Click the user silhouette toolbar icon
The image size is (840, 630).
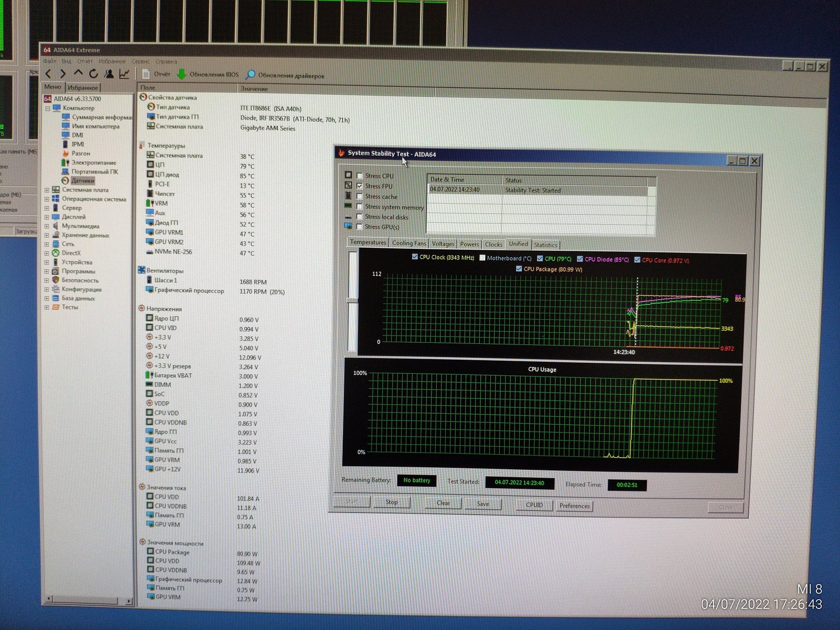click(109, 73)
